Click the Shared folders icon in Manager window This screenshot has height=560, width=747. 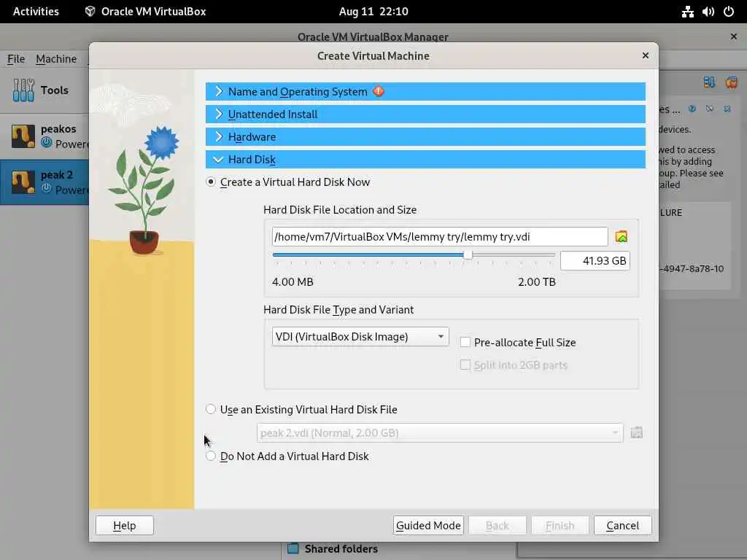[293, 548]
